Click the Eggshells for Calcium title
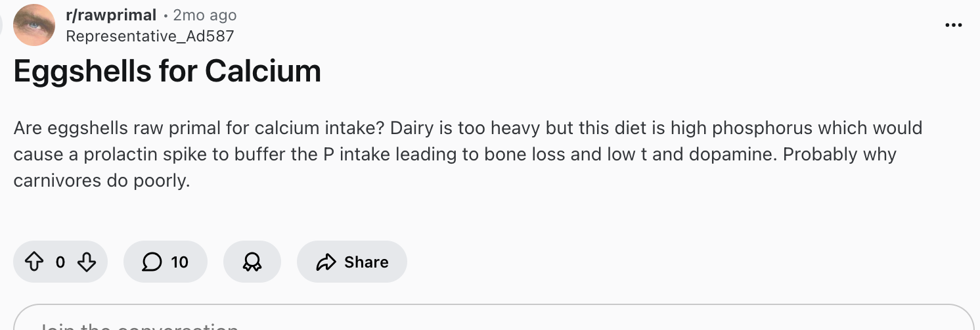980x330 pixels. [167, 71]
